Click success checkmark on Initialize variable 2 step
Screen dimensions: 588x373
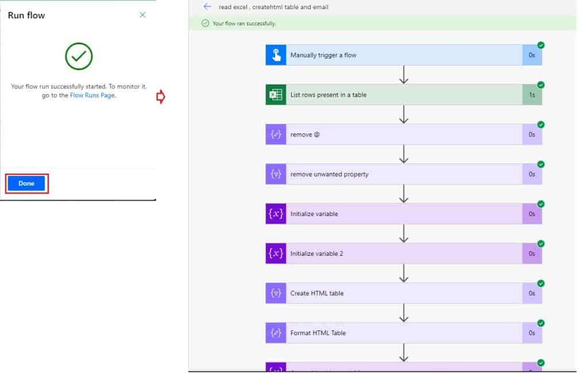541,244
